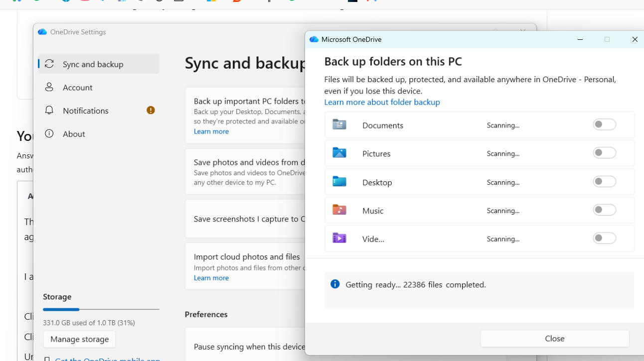Click the Desktop folder icon
The image size is (644, 361).
(x=339, y=182)
